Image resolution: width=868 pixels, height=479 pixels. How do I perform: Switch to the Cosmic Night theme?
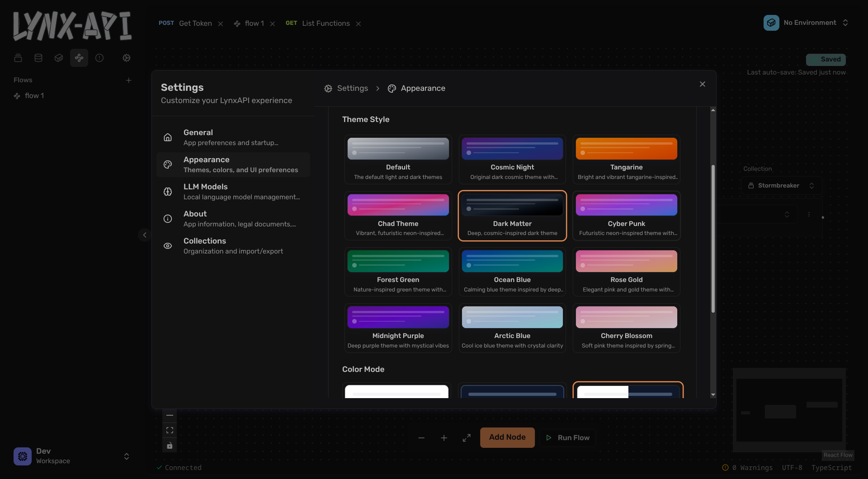[x=512, y=159]
